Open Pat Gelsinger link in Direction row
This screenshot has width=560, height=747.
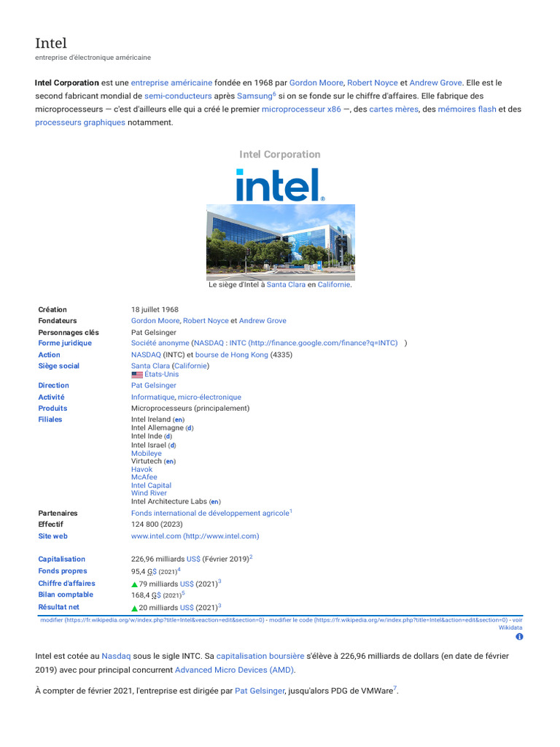(153, 385)
